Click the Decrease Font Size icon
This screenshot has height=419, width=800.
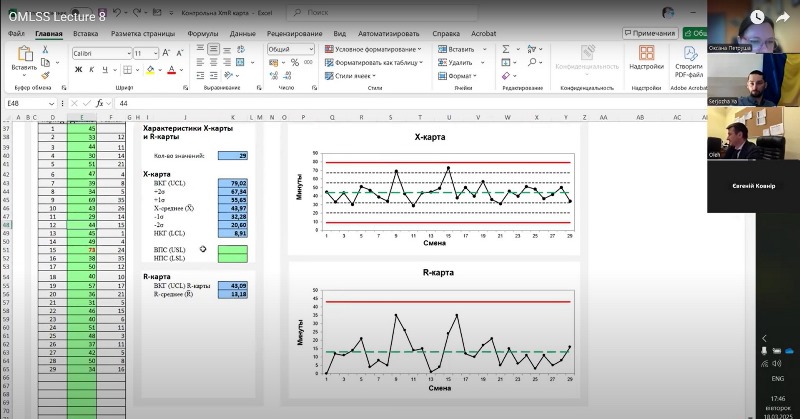pos(180,53)
